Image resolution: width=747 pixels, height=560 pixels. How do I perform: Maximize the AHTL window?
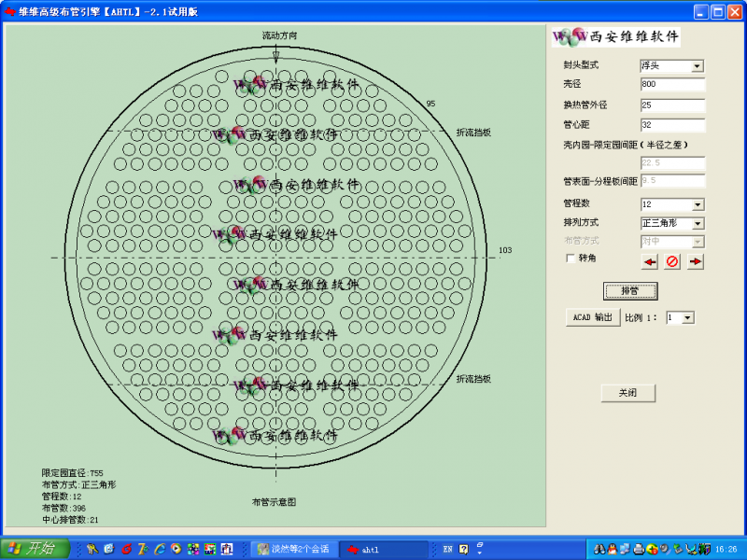click(718, 11)
